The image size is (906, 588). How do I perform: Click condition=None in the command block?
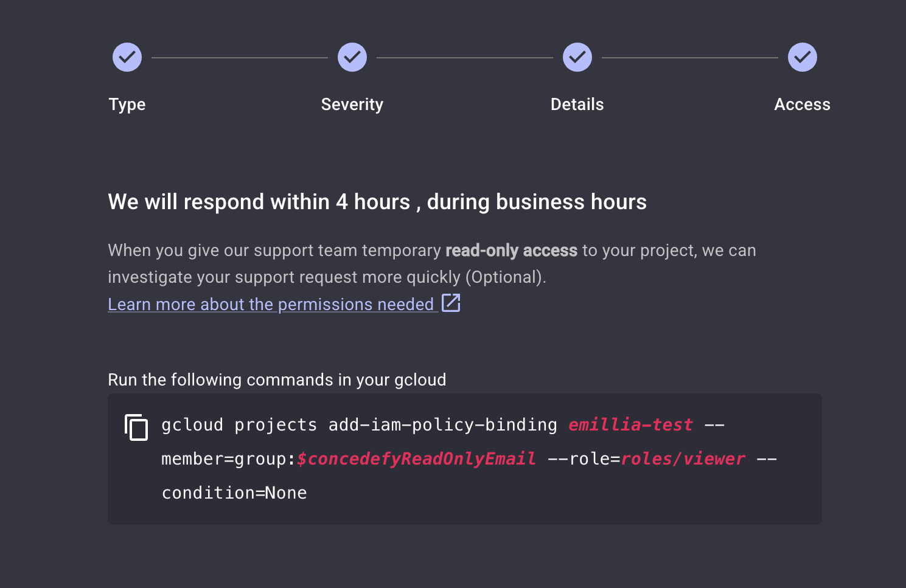tap(234, 493)
